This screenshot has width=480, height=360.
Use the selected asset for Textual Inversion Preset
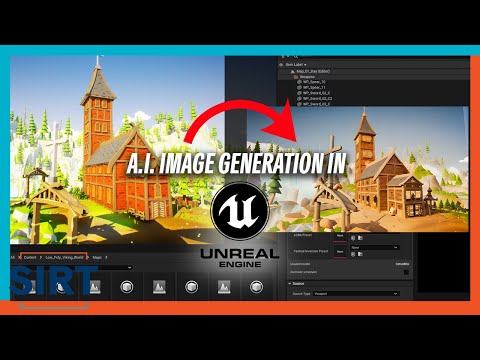[353, 254]
